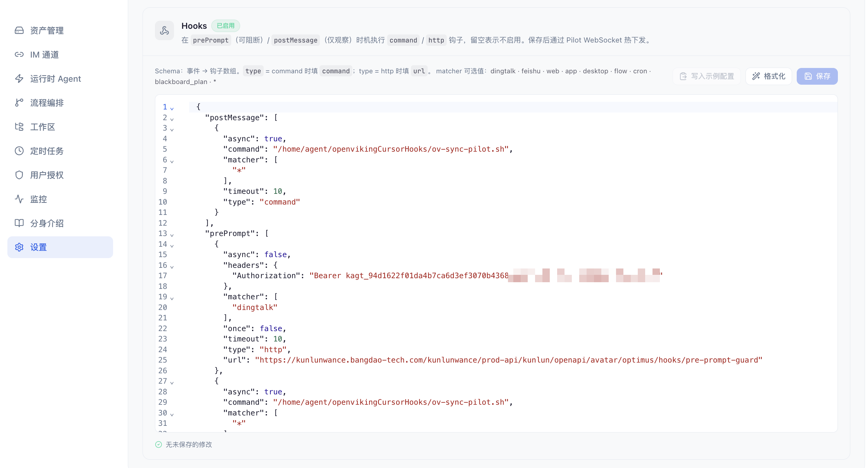Fold the object at line 27
The image size is (868, 468).
pos(172,382)
